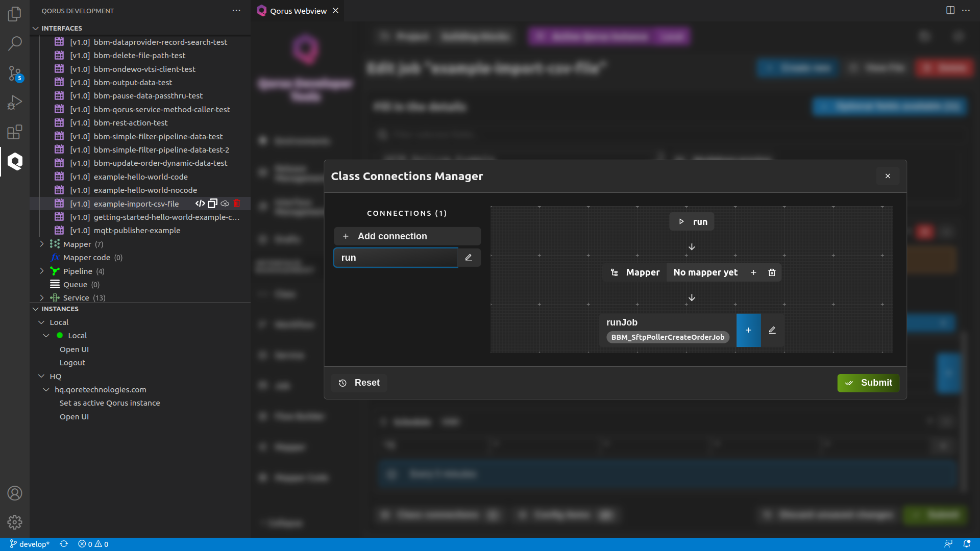Reset the class connections

point(359,383)
